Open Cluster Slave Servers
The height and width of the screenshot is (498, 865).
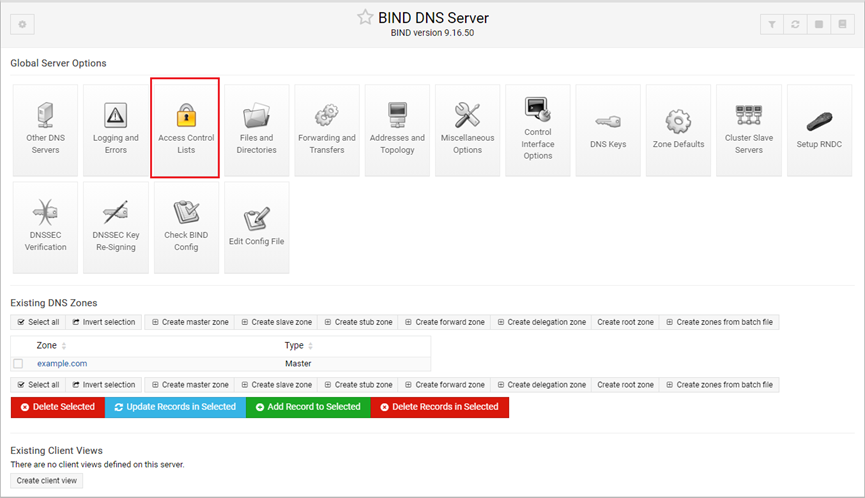749,130
